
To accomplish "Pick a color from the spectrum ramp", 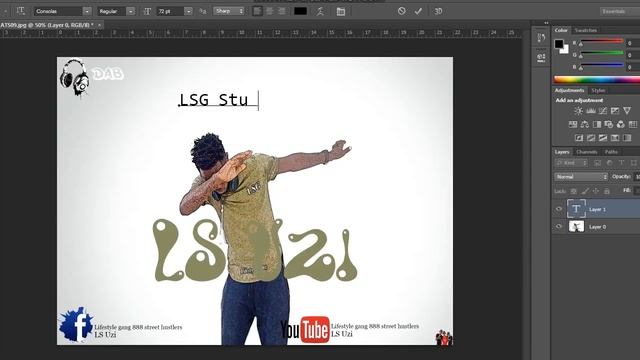I will [x=597, y=80].
